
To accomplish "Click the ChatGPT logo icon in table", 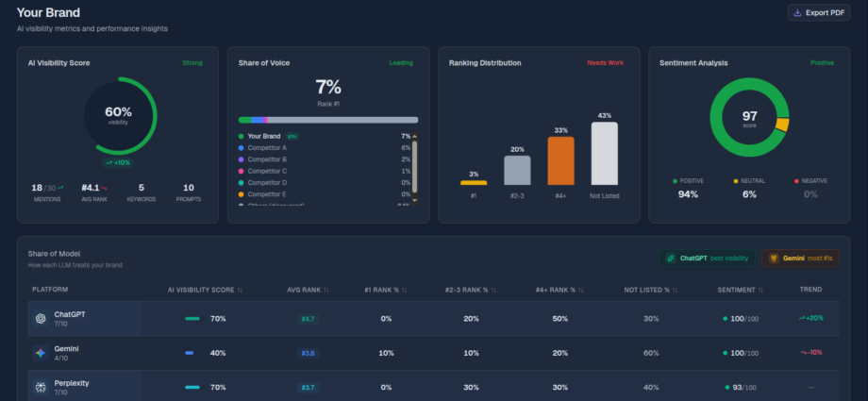I will coord(41,319).
